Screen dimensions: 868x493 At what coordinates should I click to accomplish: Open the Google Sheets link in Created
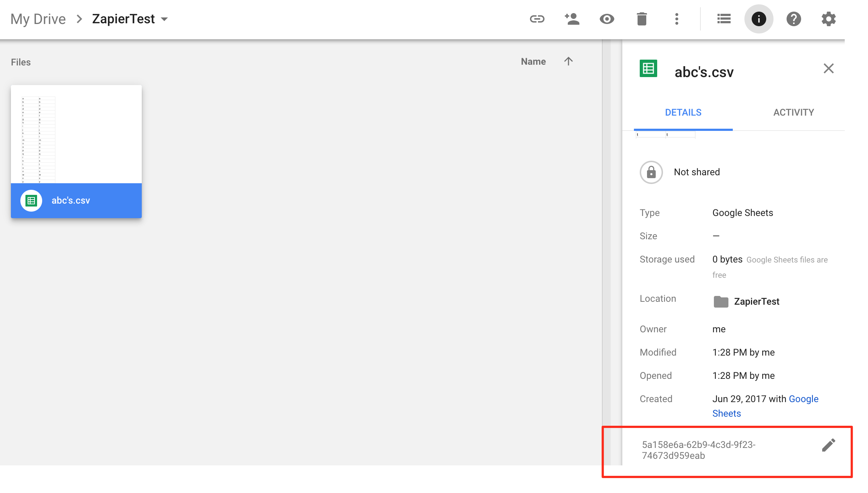click(803, 399)
